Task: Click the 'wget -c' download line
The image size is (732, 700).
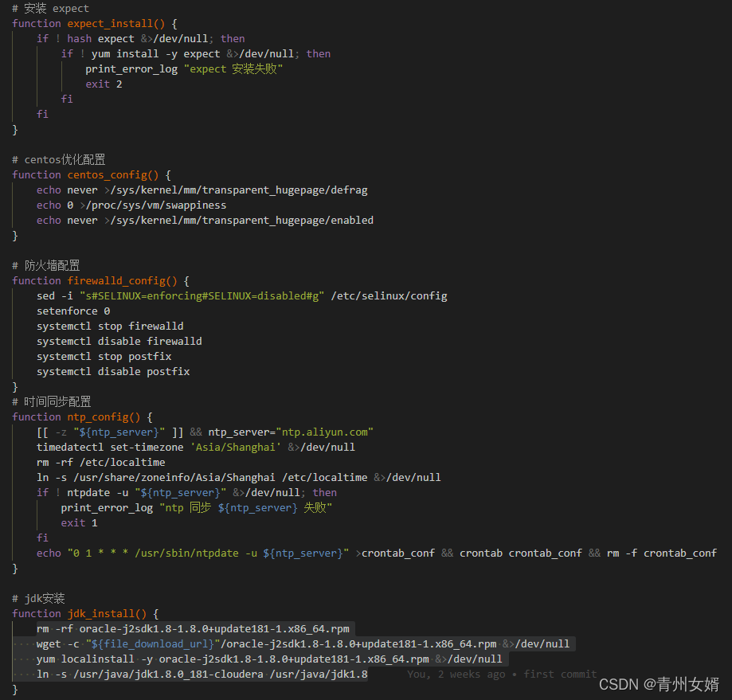Action: point(303,644)
